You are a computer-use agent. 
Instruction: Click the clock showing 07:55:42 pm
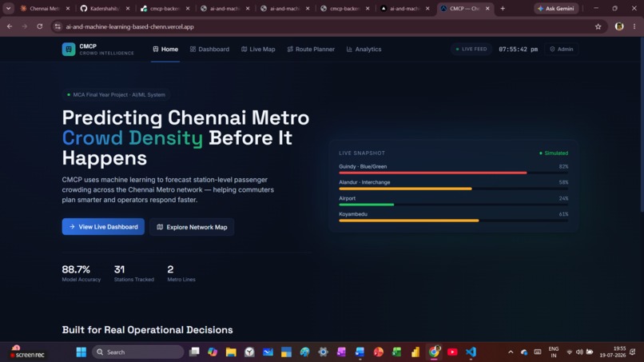[x=518, y=50]
